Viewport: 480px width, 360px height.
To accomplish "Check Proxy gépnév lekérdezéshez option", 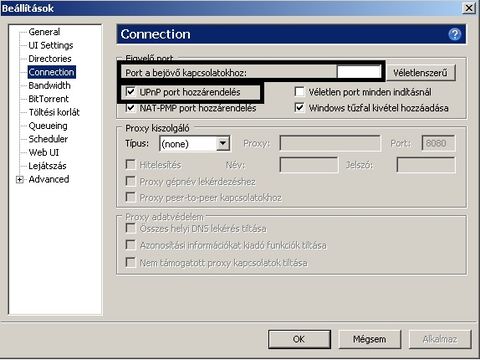I will click(130, 181).
